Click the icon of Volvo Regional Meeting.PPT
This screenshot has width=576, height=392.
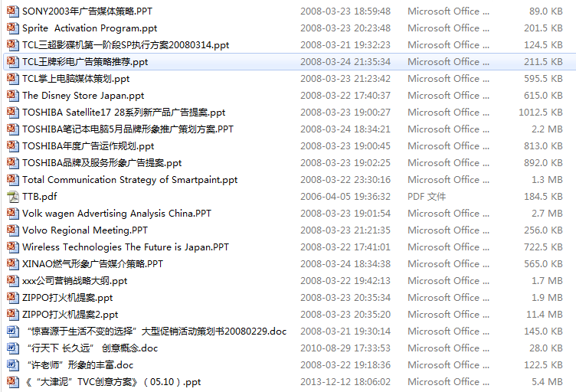click(13, 230)
